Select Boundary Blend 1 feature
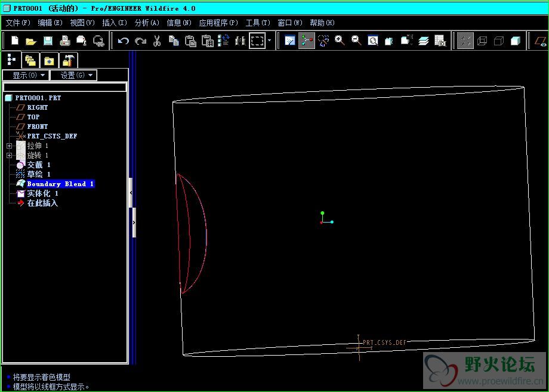549x392 pixels. (55, 184)
